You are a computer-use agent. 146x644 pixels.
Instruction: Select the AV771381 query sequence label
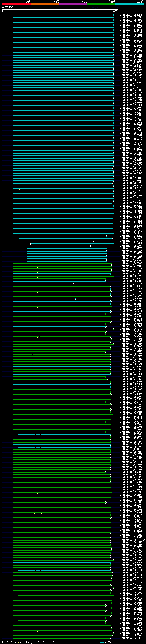coord(8,7)
